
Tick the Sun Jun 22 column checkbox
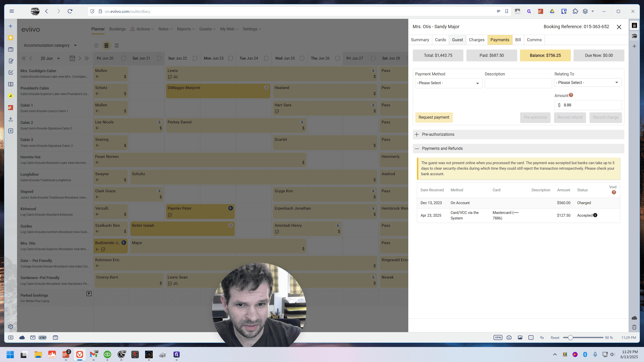(x=195, y=58)
